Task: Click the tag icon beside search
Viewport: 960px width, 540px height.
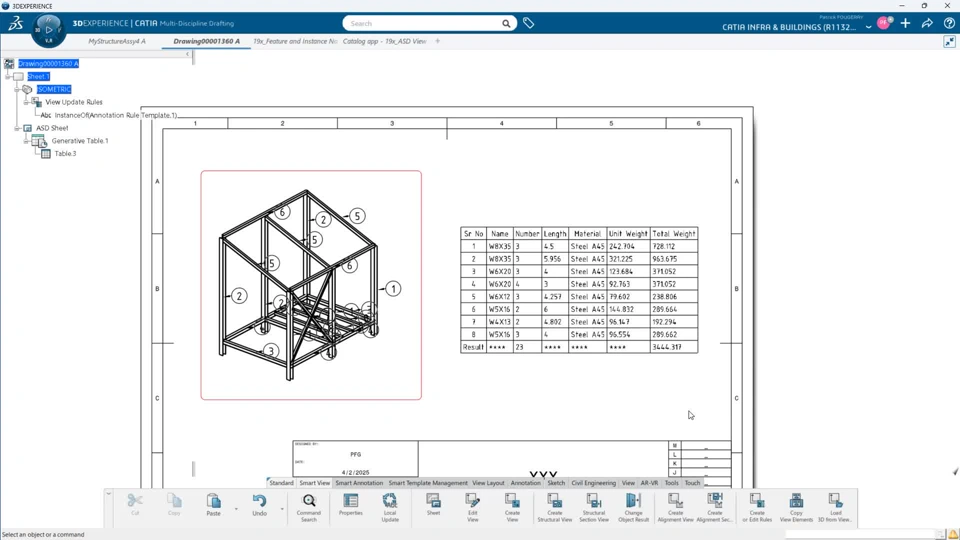Action: [x=528, y=23]
